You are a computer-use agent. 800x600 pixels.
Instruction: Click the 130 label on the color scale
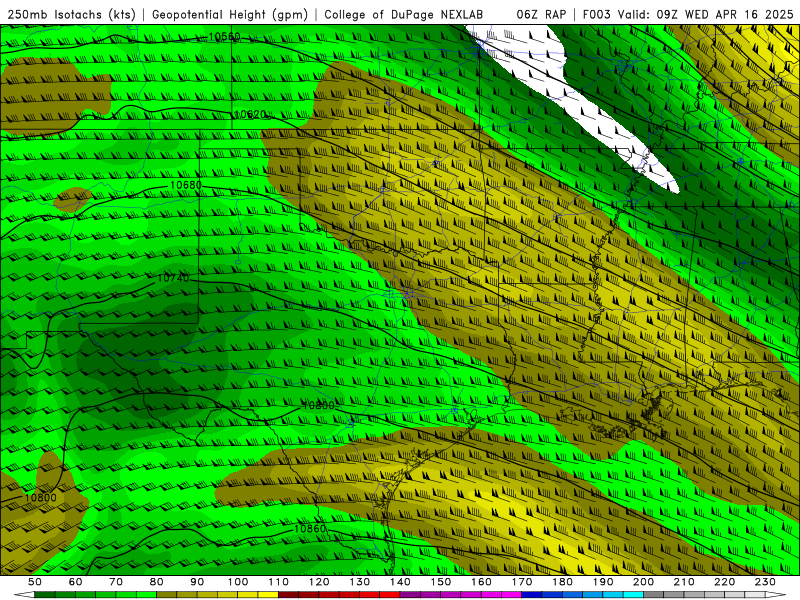360,582
